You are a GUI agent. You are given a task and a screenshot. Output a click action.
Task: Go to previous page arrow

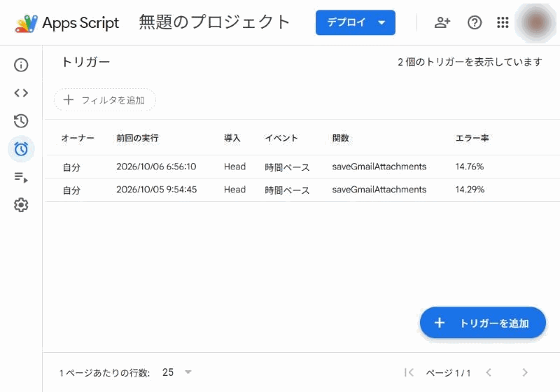click(x=489, y=372)
